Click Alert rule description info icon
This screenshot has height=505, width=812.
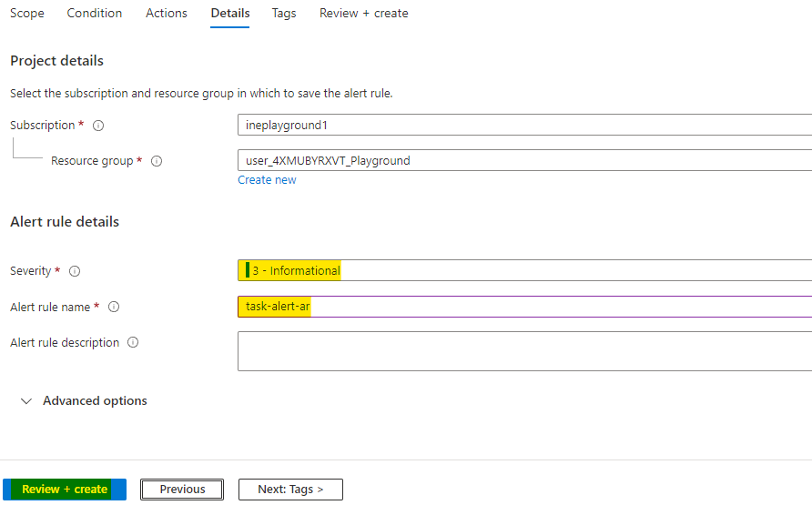coord(133,343)
